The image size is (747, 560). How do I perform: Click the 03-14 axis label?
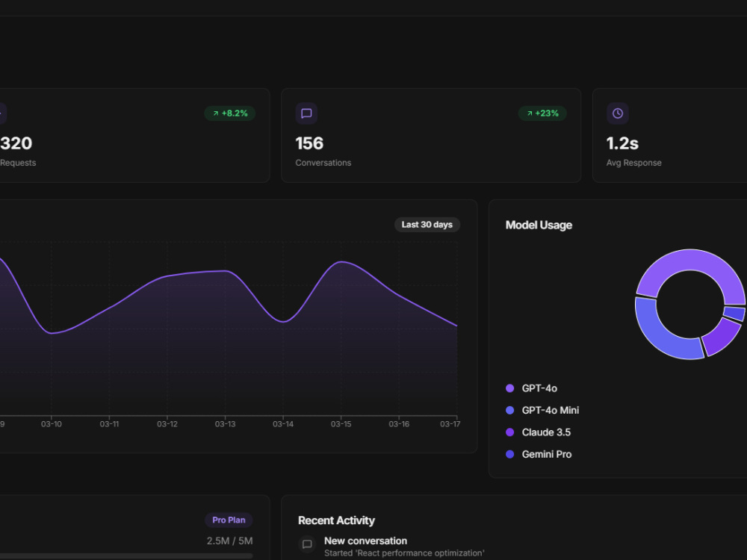(283, 424)
